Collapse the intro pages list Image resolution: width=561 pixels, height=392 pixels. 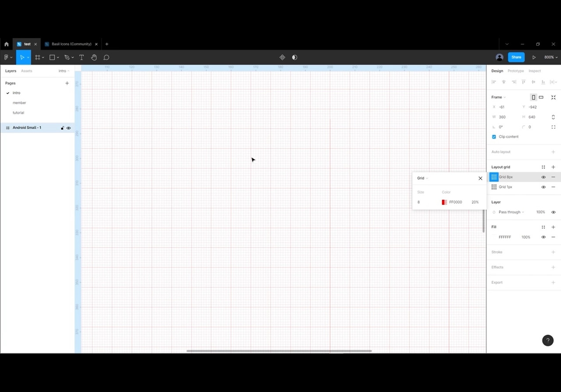click(64, 71)
